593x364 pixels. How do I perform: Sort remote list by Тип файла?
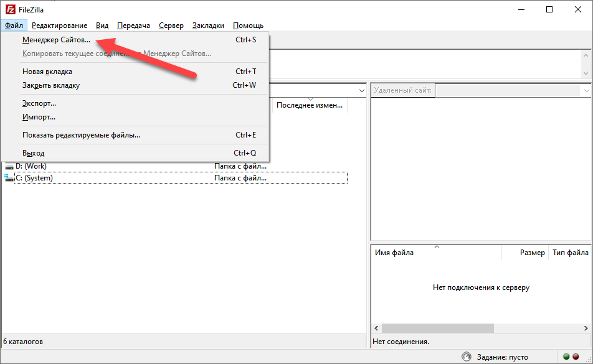coord(570,253)
